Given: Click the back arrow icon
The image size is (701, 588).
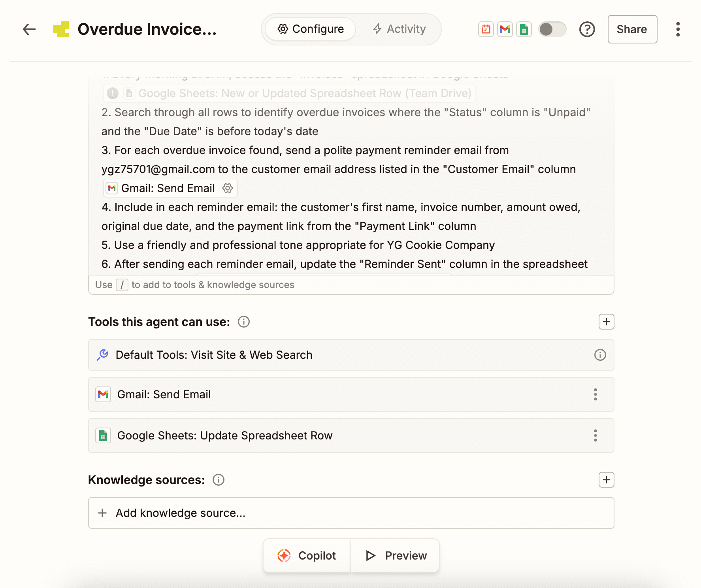Looking at the screenshot, I should coord(29,29).
